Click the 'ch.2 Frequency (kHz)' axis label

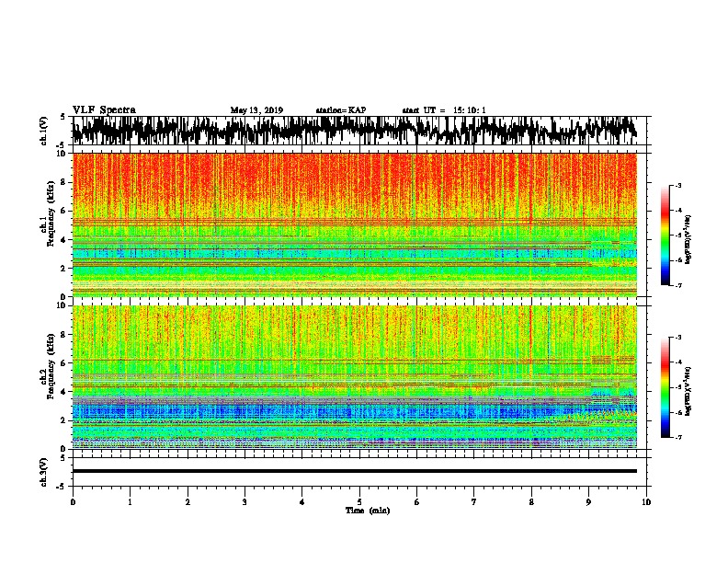pos(49,366)
